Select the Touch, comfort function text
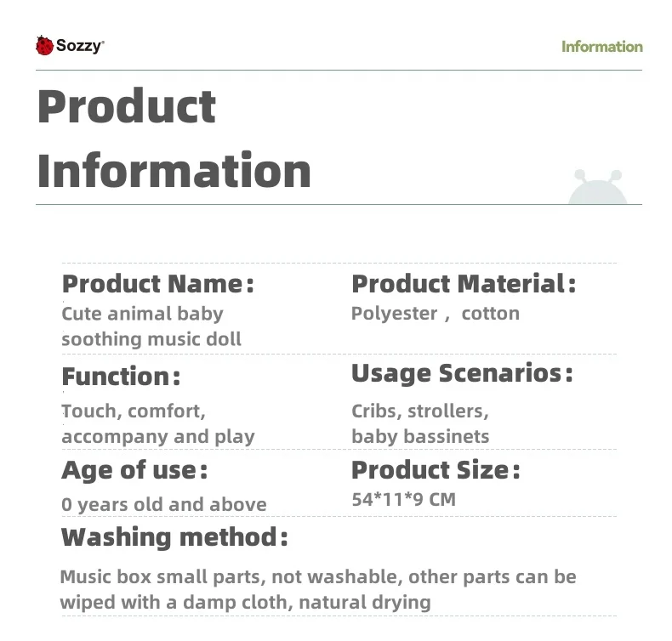672x641 pixels. coord(158,423)
